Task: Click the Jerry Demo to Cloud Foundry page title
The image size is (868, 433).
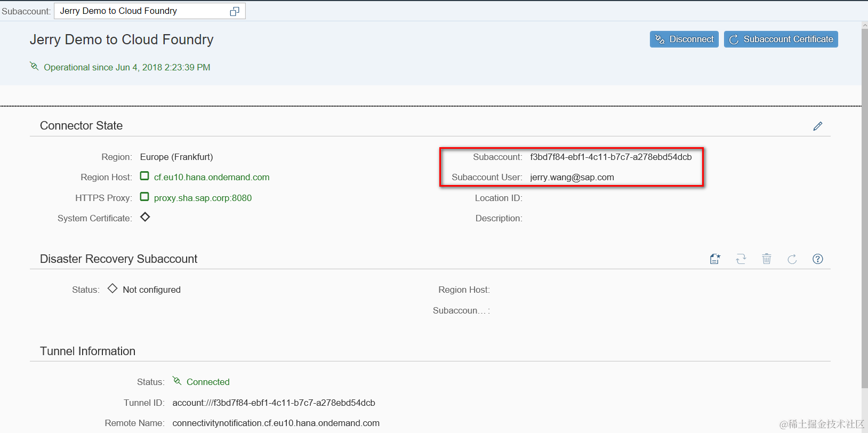Action: pyautogui.click(x=122, y=39)
